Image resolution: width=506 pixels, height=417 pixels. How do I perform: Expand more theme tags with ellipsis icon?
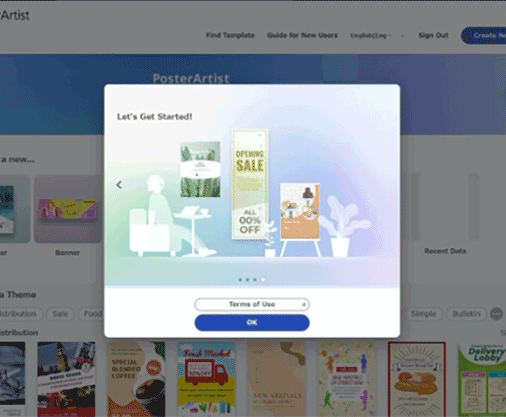click(x=496, y=314)
